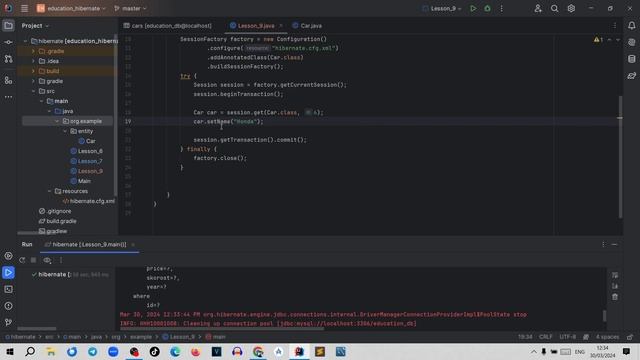Open Project view mode dropdown
The image size is (640, 360).
[x=35, y=26]
